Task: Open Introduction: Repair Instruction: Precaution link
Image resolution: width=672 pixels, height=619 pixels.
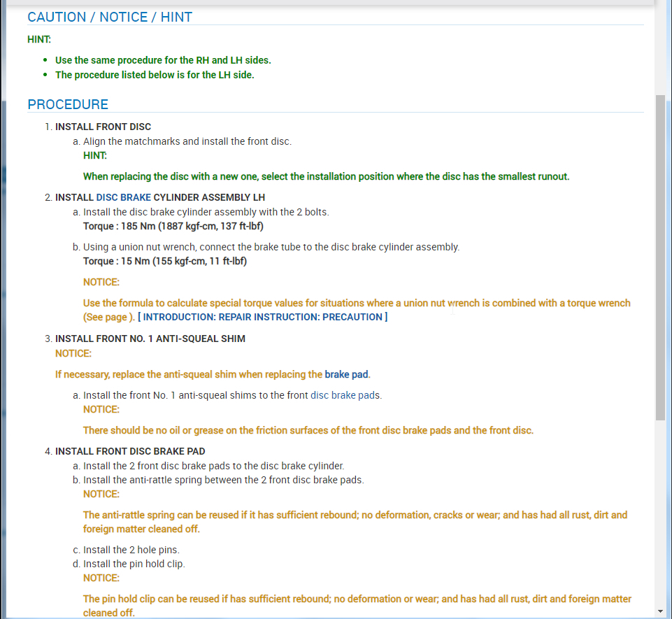Action: (x=262, y=317)
